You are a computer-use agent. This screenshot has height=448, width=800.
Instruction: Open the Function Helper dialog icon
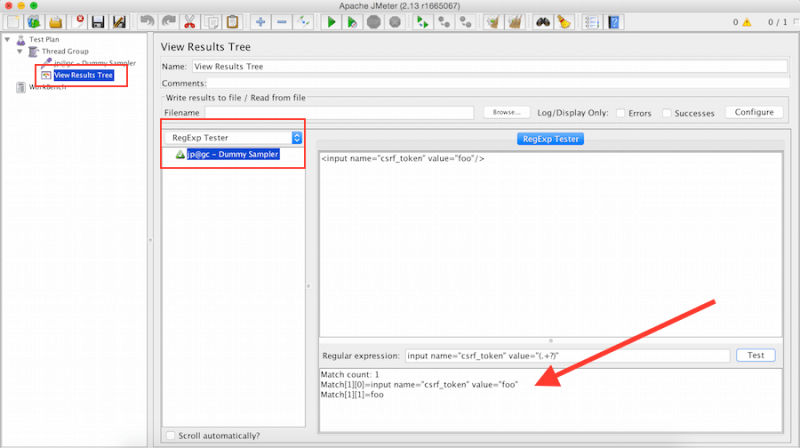592,22
